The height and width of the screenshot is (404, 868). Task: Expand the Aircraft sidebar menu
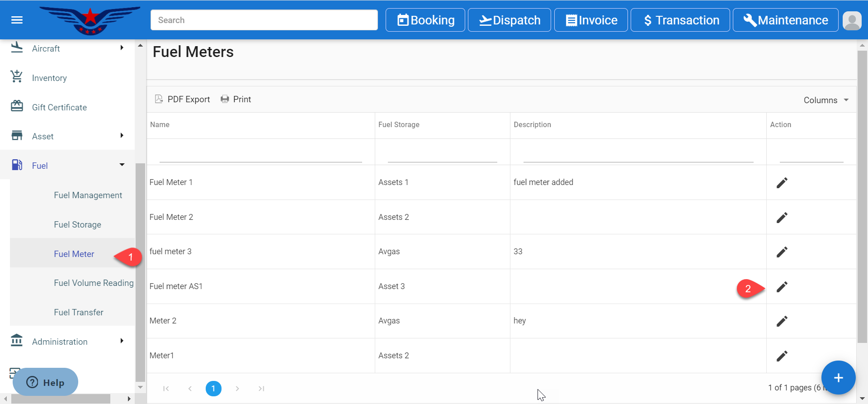coord(68,48)
